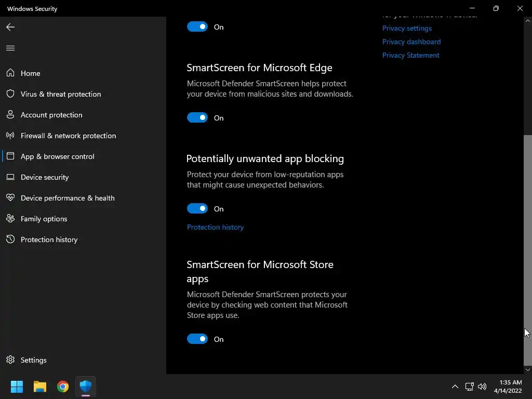This screenshot has width=532, height=399.
Task: Click the SmartScreen for Microsoft Store apps heading
Action: [260, 271]
